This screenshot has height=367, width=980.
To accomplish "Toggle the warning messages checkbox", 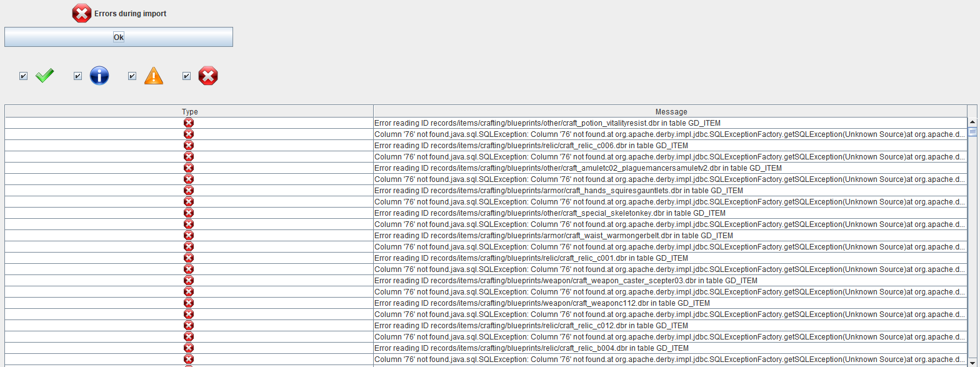I will (132, 76).
